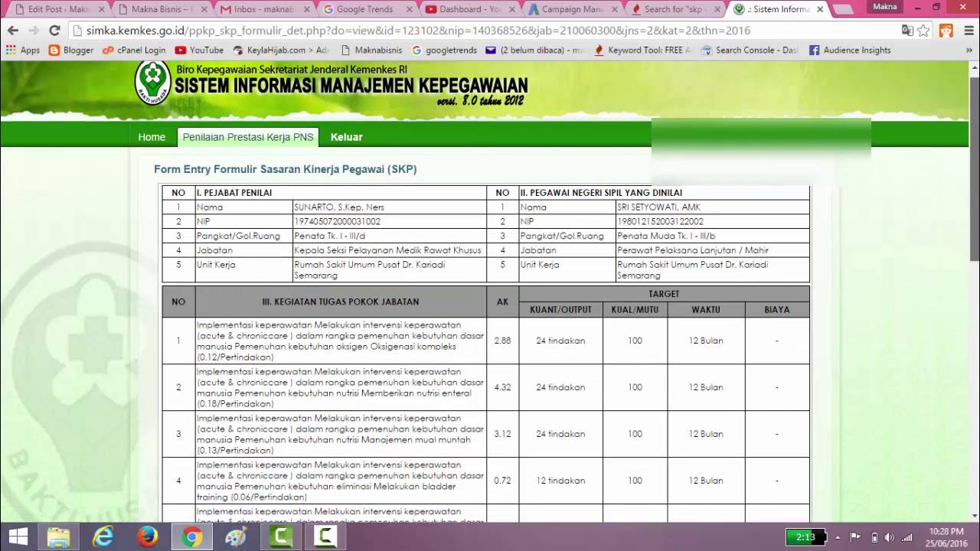Open the Maknabisnis bookmark

(x=371, y=50)
